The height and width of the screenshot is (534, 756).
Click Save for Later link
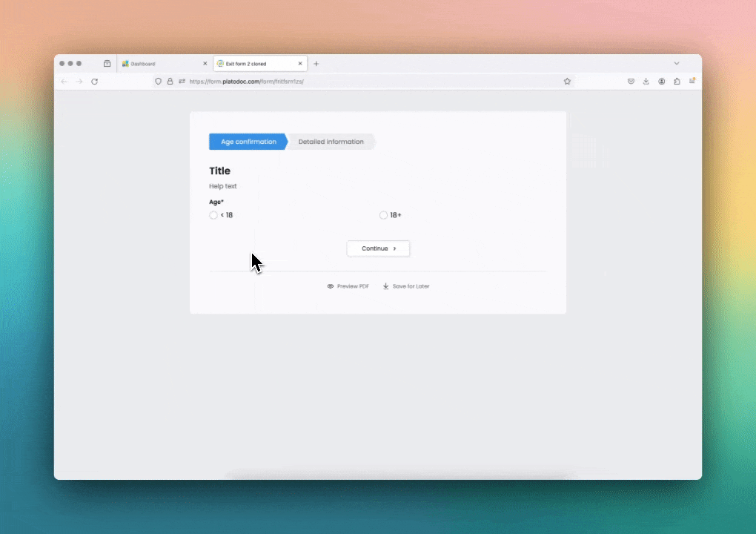click(406, 286)
